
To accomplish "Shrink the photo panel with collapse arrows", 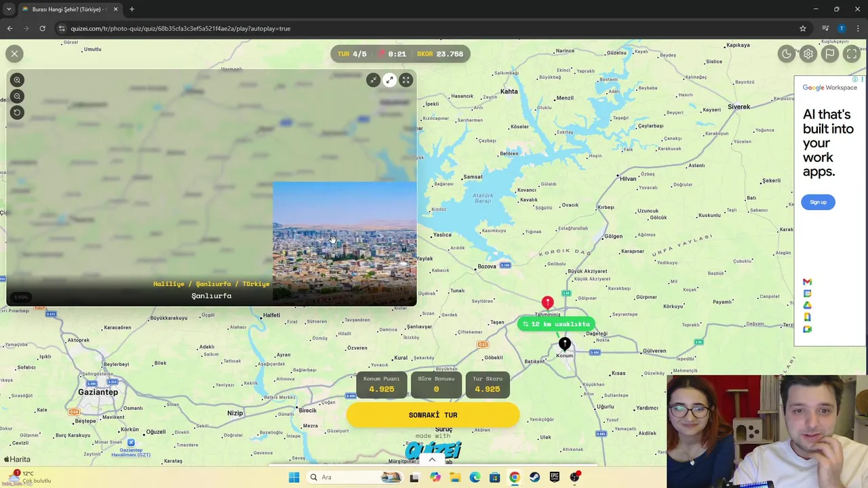I will (x=373, y=80).
